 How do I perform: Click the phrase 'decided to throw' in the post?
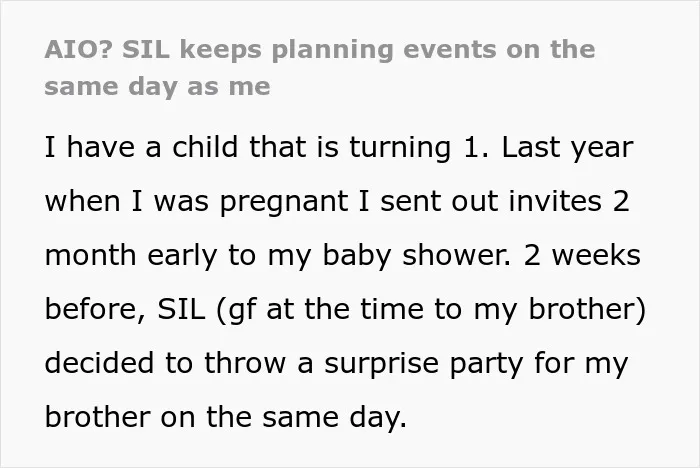tap(165, 363)
